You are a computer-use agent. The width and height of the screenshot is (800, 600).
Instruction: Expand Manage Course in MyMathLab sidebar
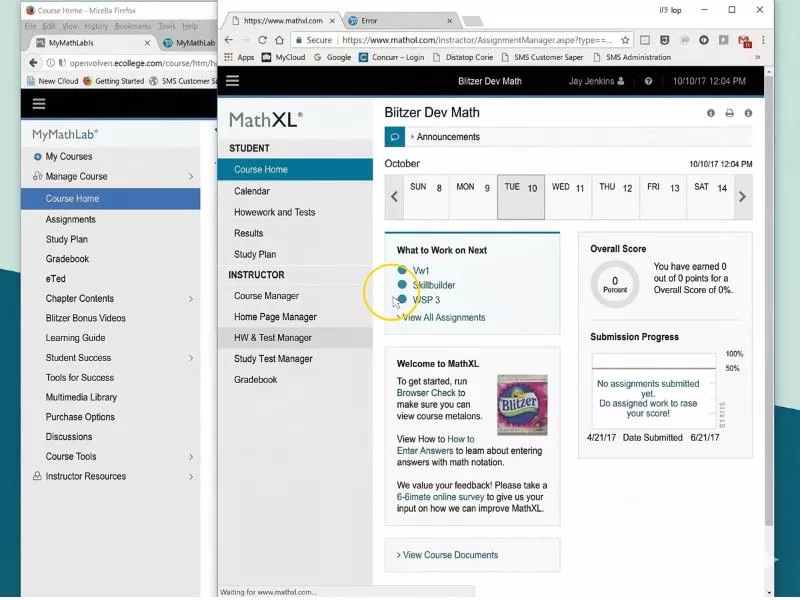click(x=191, y=177)
